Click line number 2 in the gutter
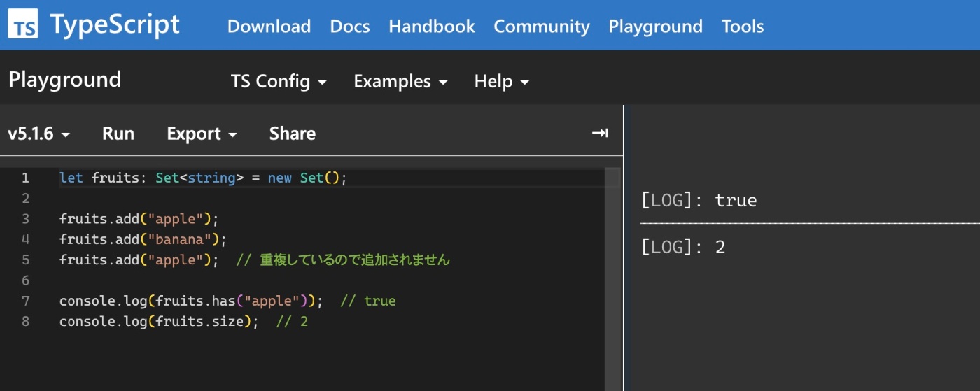Image resolution: width=980 pixels, height=391 pixels. pyautogui.click(x=25, y=198)
